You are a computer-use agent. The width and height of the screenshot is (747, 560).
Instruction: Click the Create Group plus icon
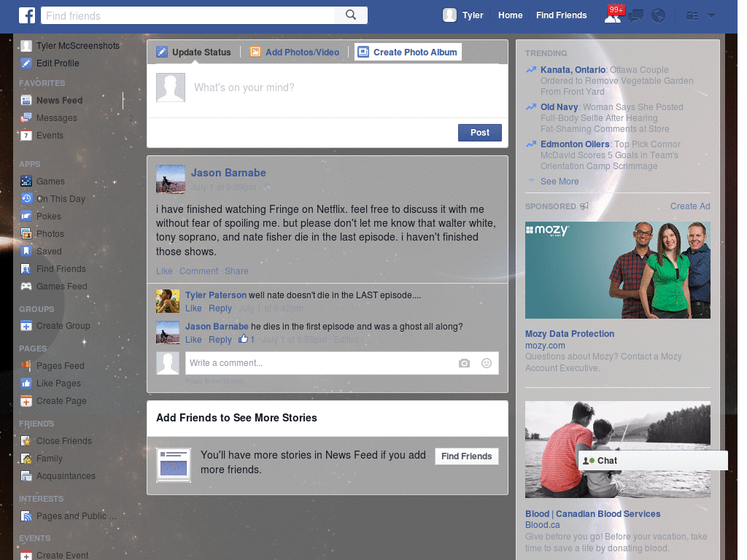tap(26, 326)
